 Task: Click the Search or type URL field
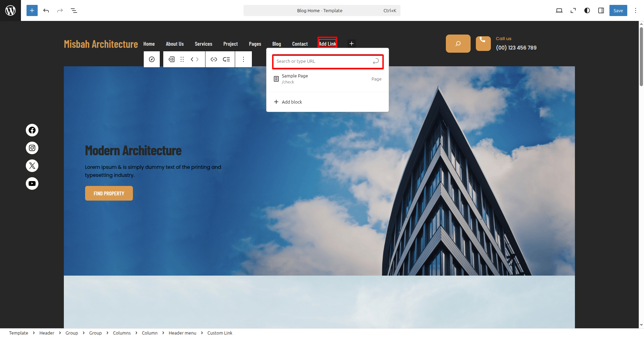tap(323, 61)
